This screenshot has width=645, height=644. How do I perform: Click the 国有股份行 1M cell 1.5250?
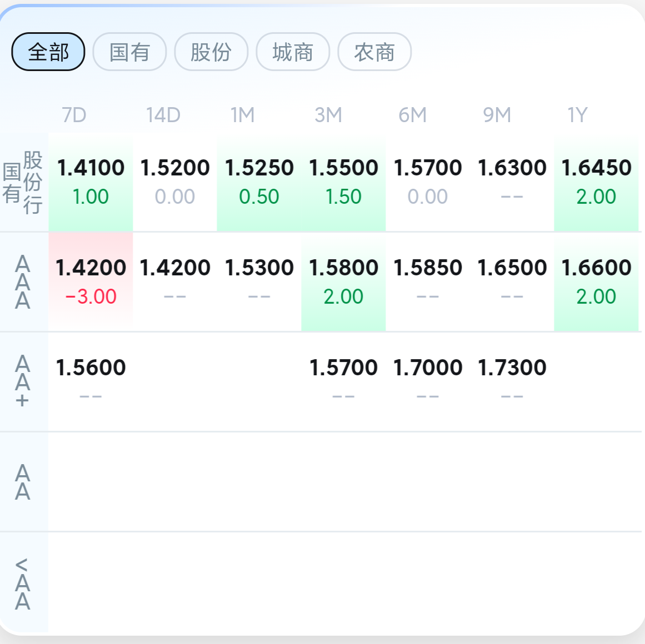tap(259, 182)
